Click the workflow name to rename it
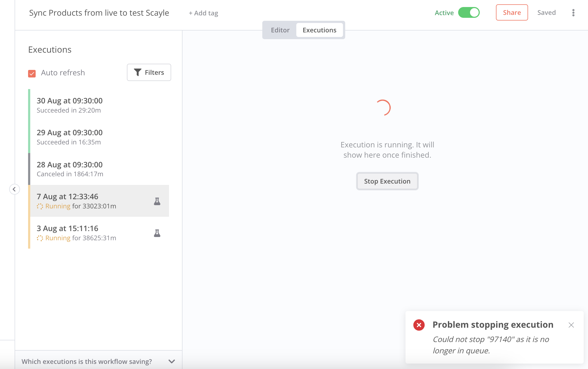The image size is (588, 369). tap(99, 13)
